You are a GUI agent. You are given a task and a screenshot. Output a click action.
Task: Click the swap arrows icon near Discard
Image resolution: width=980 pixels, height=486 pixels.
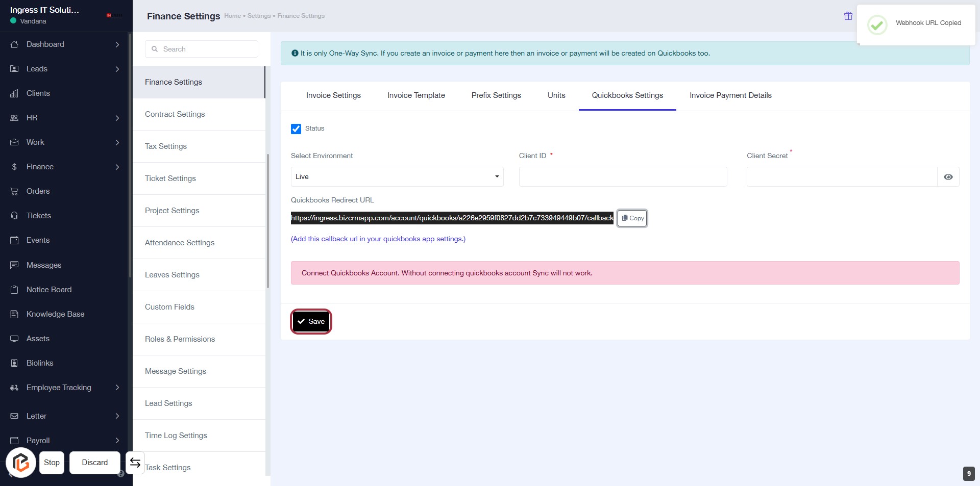[x=135, y=463]
